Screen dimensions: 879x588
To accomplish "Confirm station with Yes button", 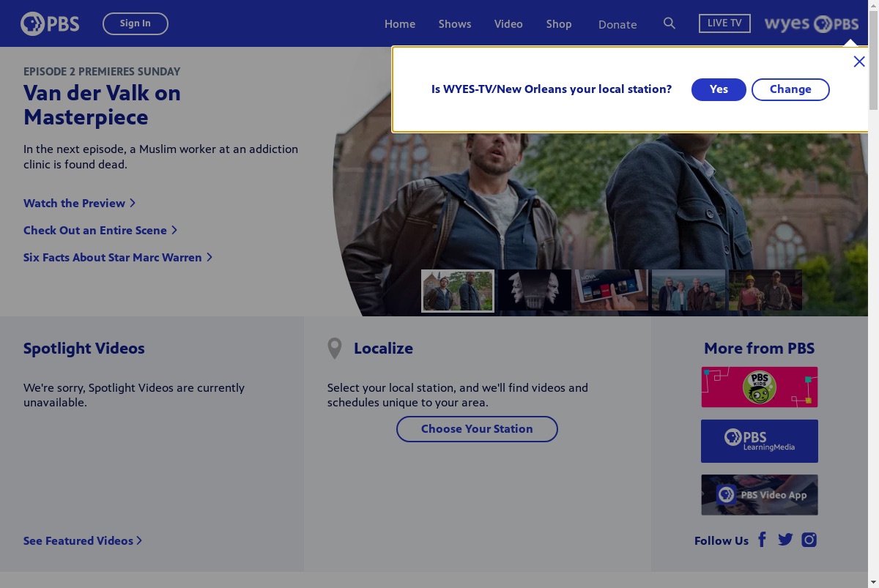I will [719, 89].
